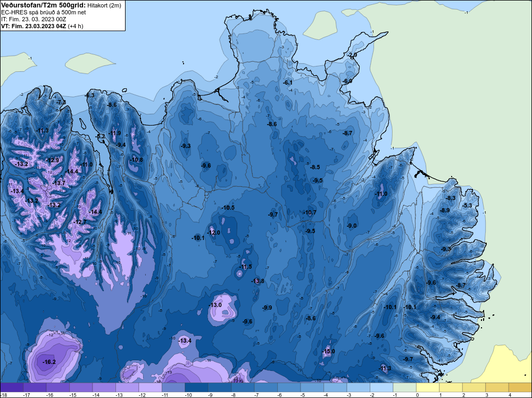Select the -10.7 temperature label
532x398 pixels.
coord(310,213)
